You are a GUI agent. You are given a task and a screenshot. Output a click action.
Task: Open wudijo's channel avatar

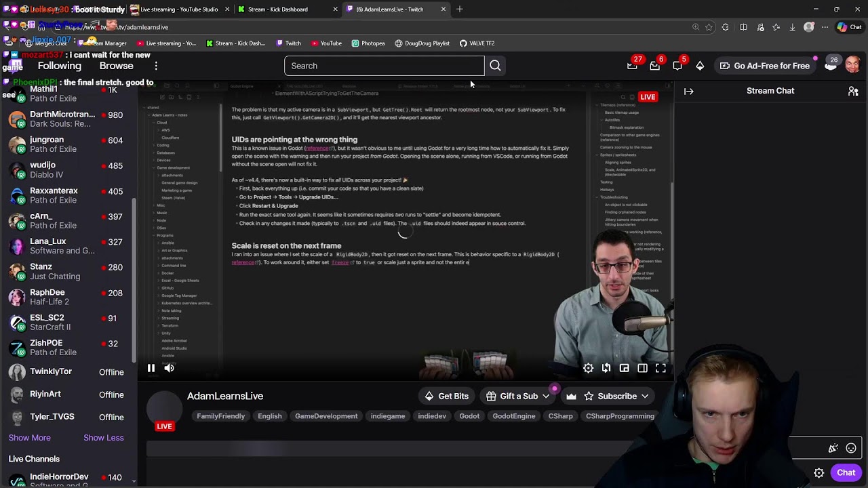18,169
